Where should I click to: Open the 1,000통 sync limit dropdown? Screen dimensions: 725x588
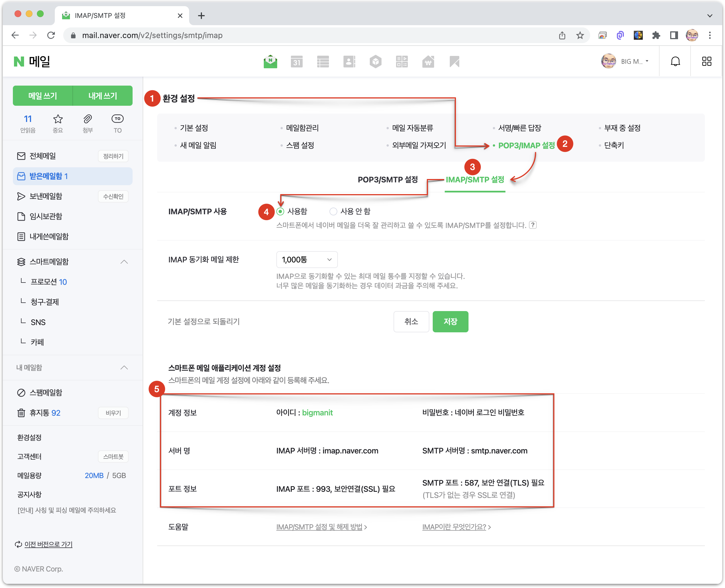coord(307,259)
